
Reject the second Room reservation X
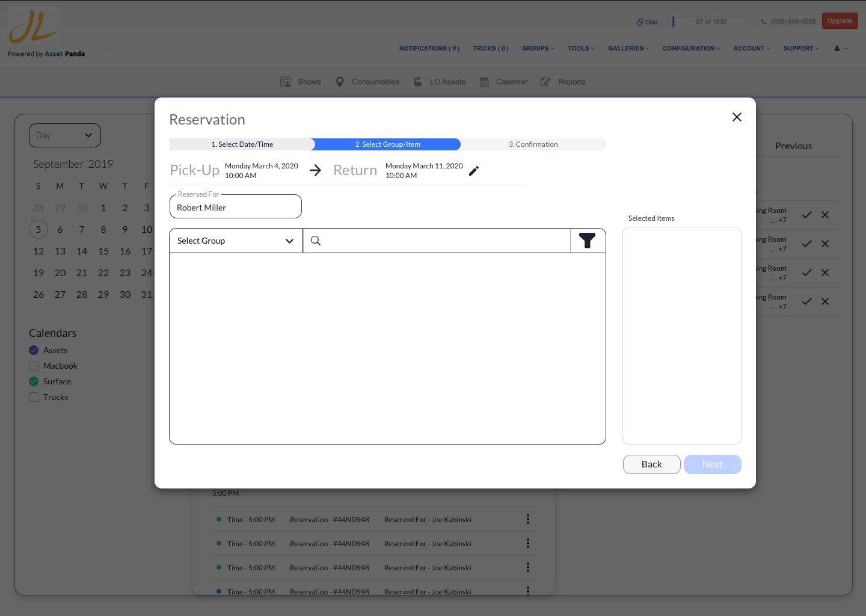point(825,244)
